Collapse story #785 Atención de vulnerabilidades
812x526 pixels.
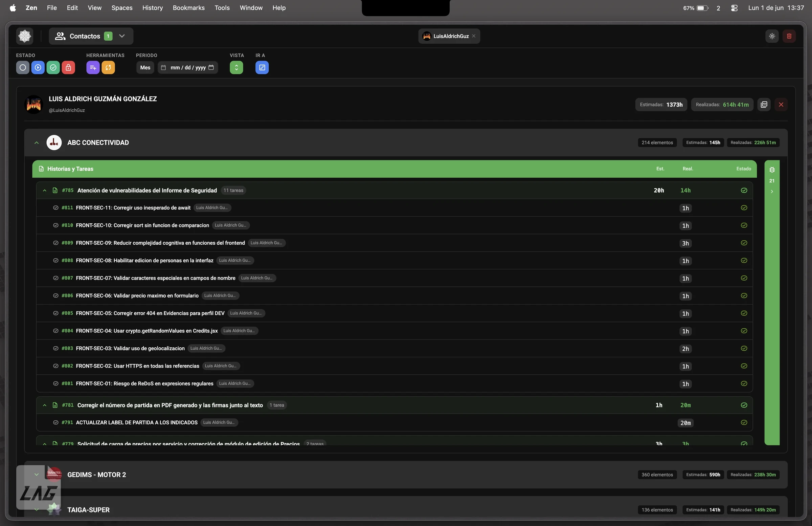[44, 191]
